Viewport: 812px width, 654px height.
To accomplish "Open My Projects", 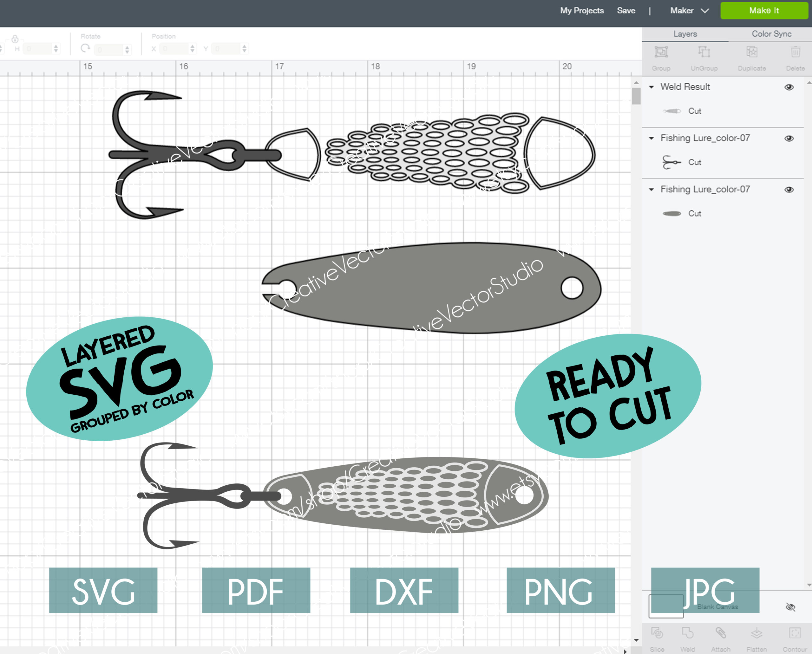I will click(582, 10).
